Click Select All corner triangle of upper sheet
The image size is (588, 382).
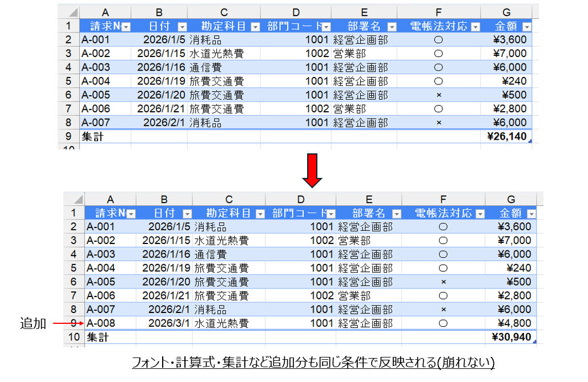(73, 13)
